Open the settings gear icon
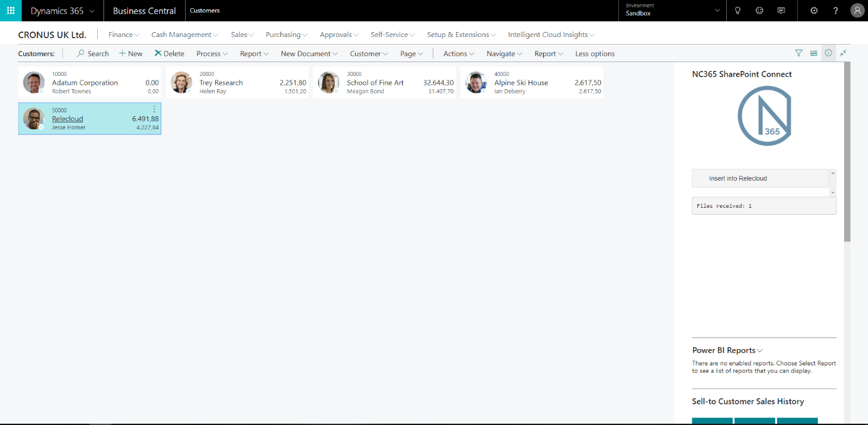The image size is (868, 425). click(x=814, y=11)
